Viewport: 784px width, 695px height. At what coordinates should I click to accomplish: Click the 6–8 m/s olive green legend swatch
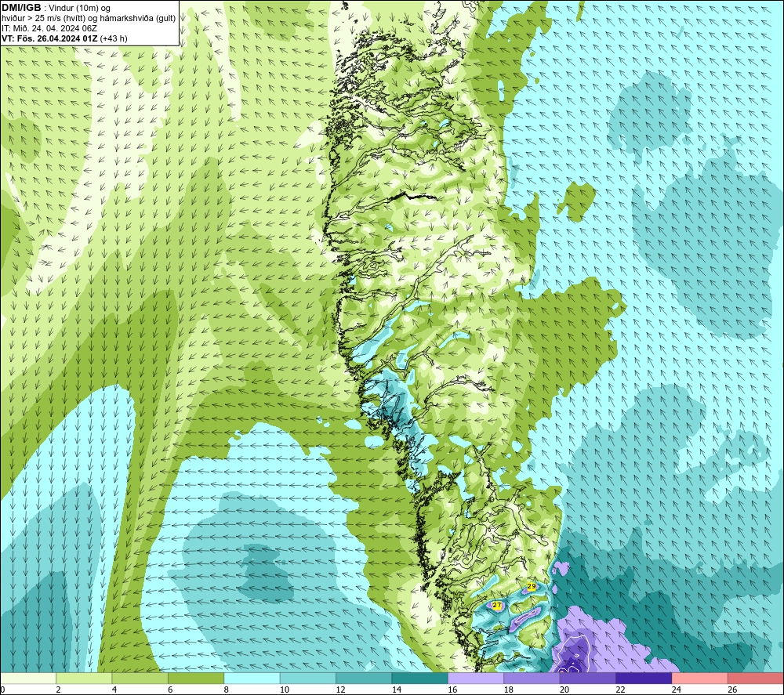[x=196, y=679]
